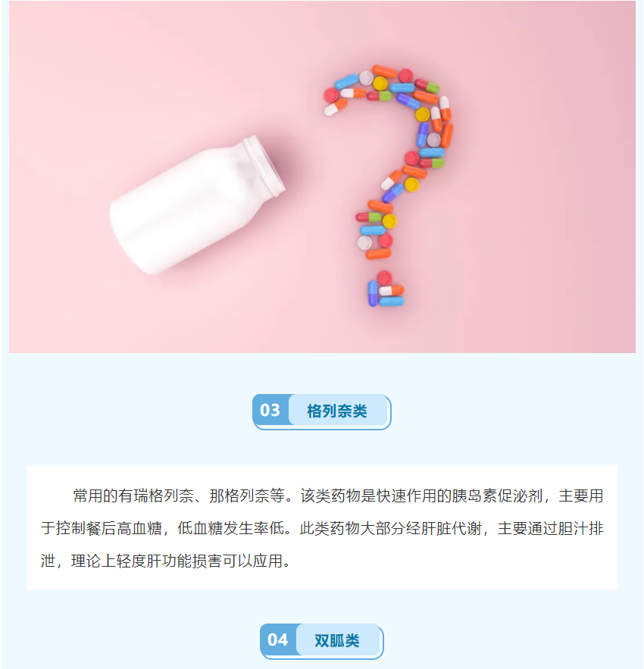Image resolution: width=644 pixels, height=669 pixels.
Task: Click the red round pill in the dot cluster
Action: click(x=385, y=278)
